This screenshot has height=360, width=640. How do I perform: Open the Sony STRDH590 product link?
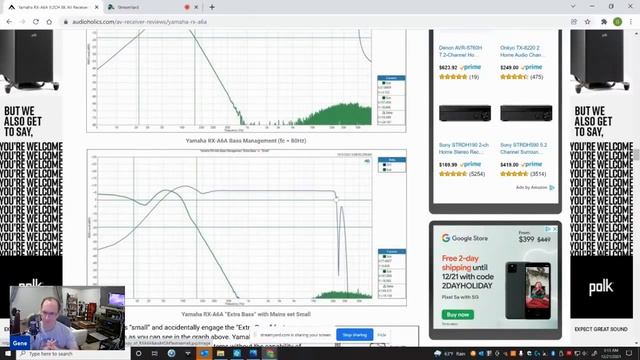(x=524, y=148)
